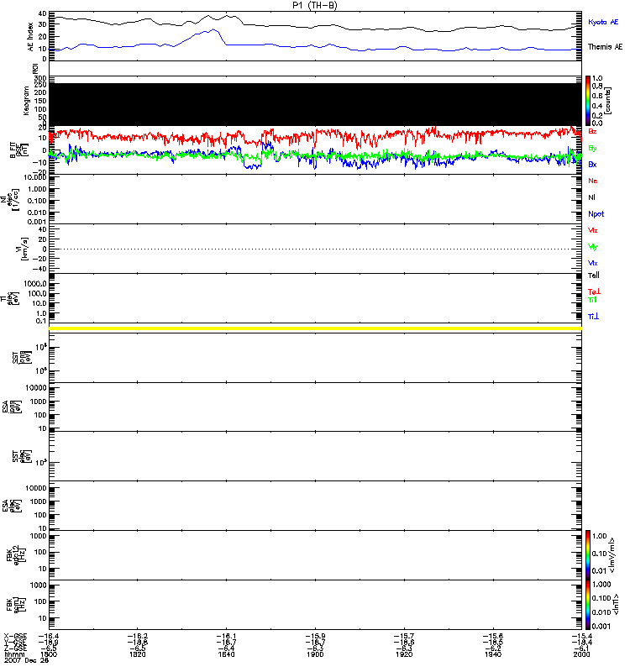Select the black Te parallel legend label
The height and width of the screenshot is (672, 630).
tap(594, 276)
